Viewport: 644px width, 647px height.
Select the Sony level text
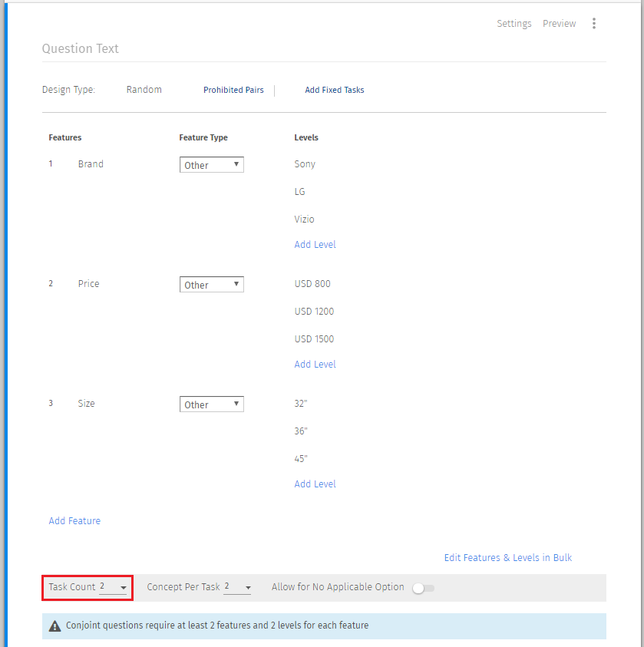click(x=305, y=164)
